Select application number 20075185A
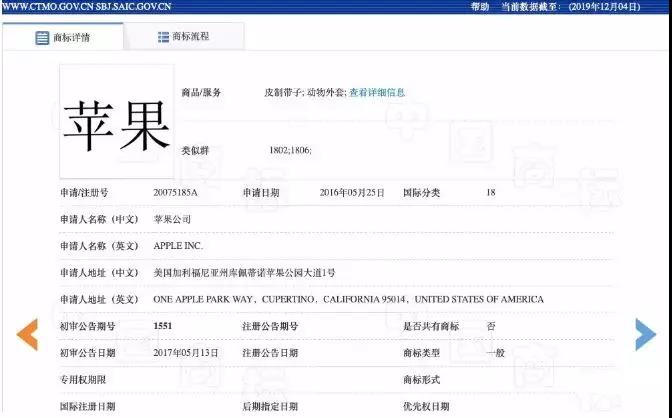Viewport: 672px width, 418px height. click(175, 193)
